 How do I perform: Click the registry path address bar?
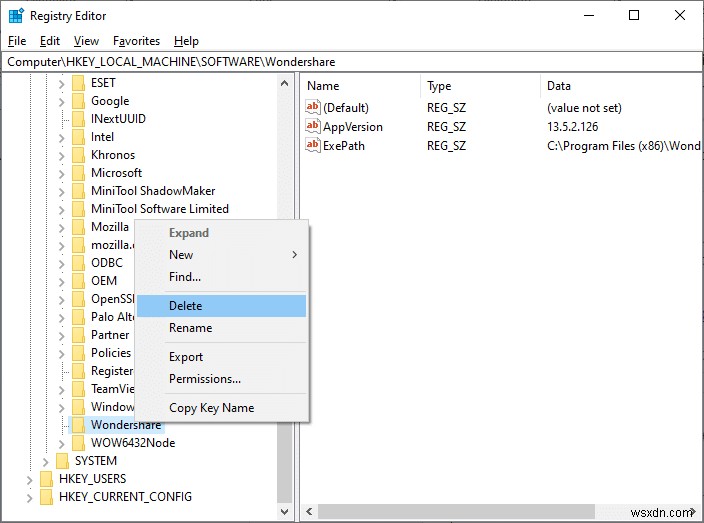pos(352,62)
